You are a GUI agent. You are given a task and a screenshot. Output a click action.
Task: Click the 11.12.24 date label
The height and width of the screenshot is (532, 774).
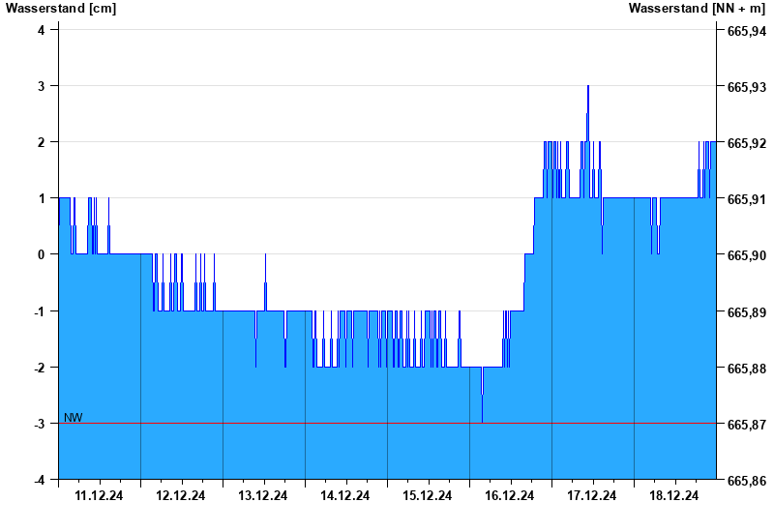(x=99, y=496)
